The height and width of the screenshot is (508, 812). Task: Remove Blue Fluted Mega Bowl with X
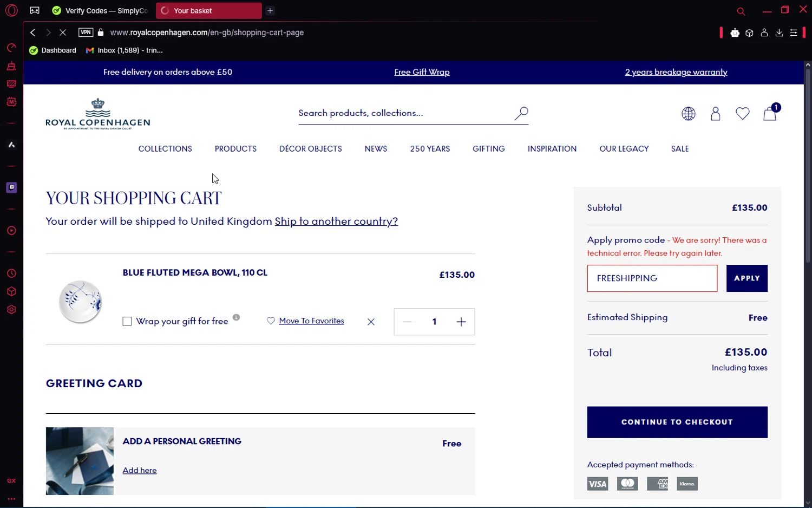click(371, 322)
